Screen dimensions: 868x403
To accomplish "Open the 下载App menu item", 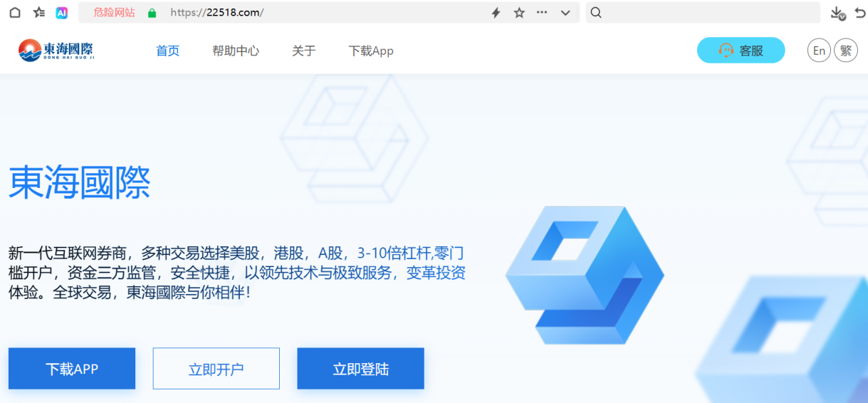I will tap(371, 51).
